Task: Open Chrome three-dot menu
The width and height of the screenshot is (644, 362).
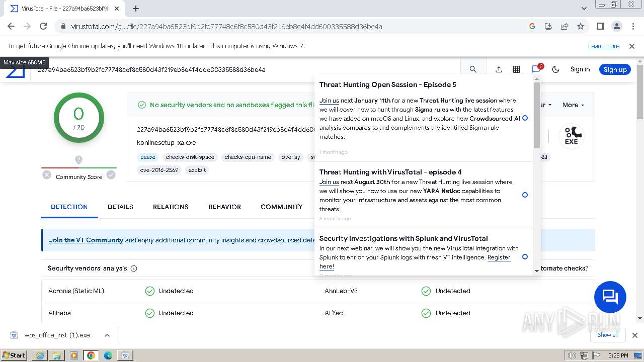Action: (632, 26)
